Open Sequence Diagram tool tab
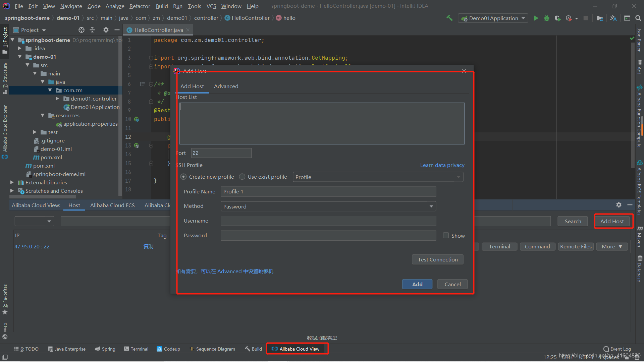 coord(212,349)
